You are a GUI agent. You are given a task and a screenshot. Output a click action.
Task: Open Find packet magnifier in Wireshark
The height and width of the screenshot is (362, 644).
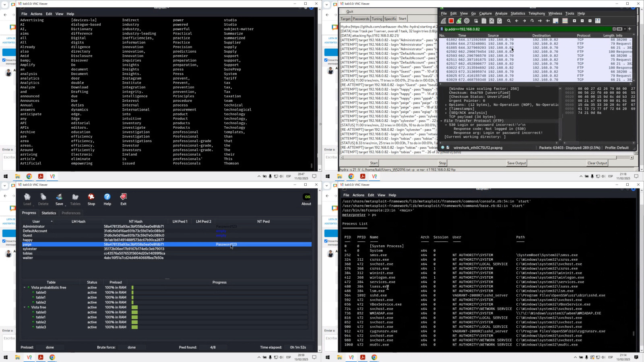coord(509,21)
